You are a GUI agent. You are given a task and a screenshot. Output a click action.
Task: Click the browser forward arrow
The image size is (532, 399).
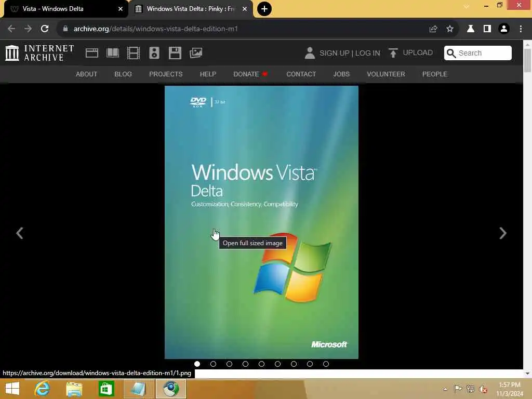coord(28,29)
